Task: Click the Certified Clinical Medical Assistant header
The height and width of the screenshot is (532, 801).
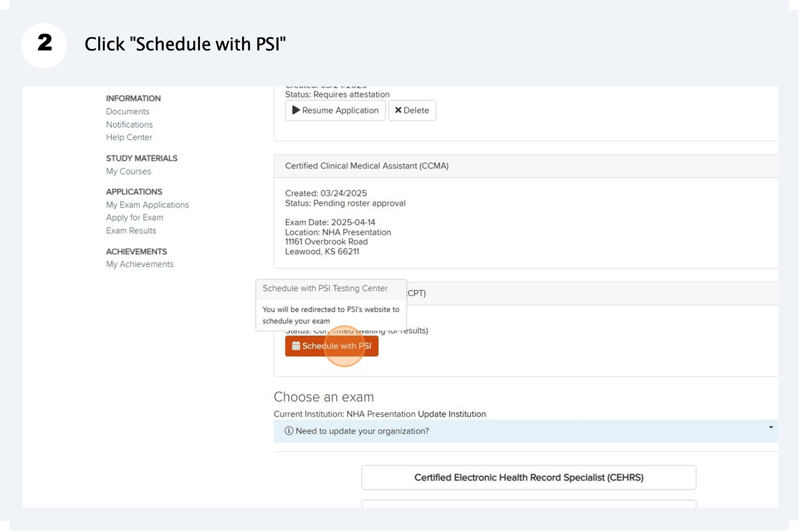Action: [366, 166]
